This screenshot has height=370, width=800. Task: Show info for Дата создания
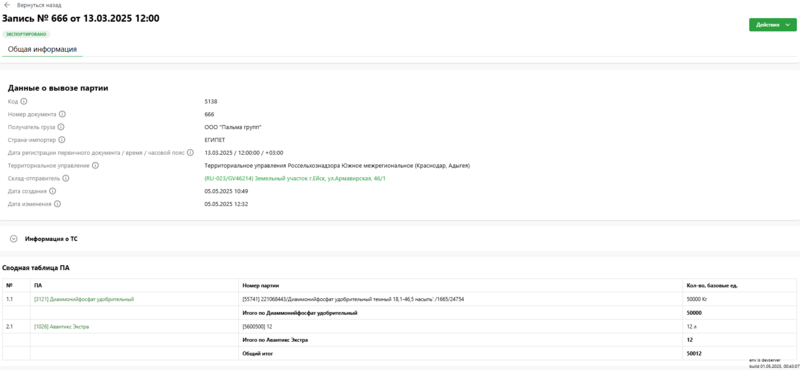[53, 191]
